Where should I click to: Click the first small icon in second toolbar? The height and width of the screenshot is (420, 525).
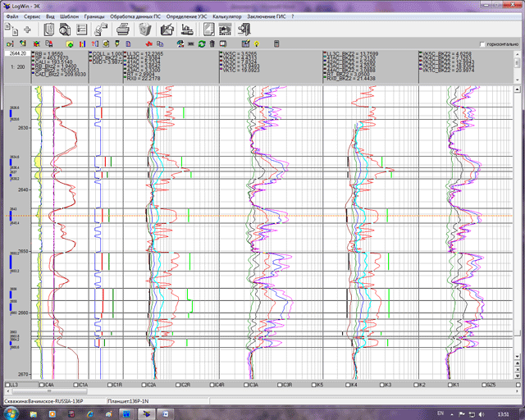pyautogui.click(x=10, y=43)
